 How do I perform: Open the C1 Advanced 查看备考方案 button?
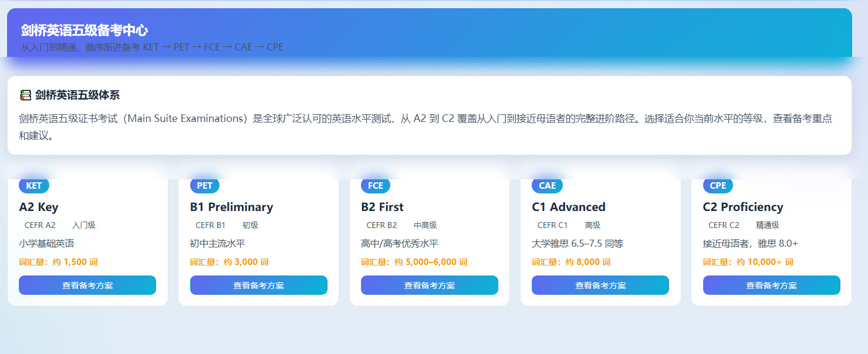coord(600,285)
